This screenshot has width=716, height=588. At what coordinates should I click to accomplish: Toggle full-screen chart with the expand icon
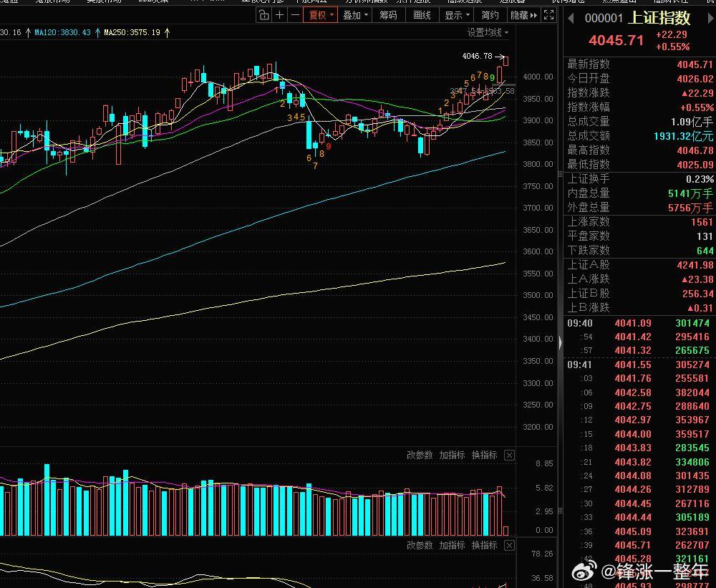point(549,15)
